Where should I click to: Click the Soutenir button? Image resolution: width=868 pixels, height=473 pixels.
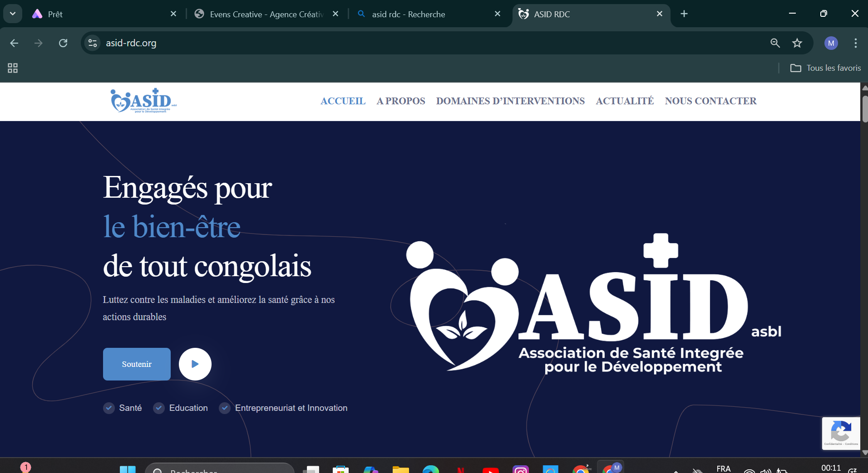coord(136,364)
